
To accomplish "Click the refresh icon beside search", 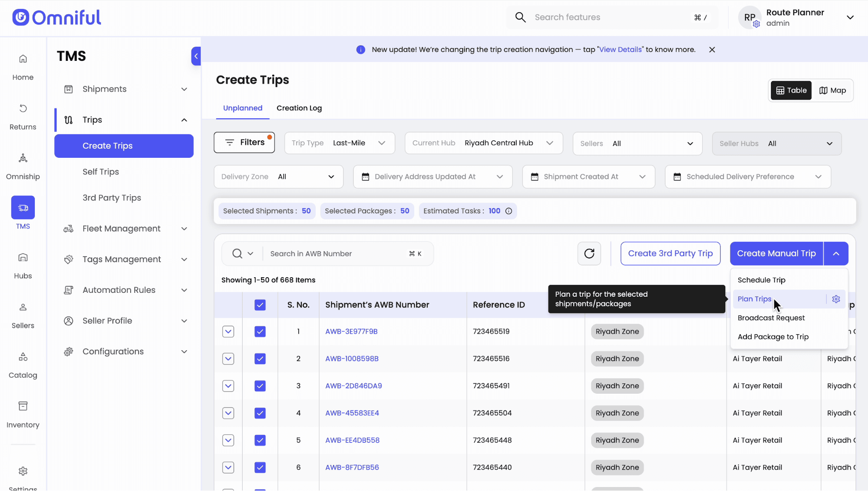I will (x=589, y=253).
